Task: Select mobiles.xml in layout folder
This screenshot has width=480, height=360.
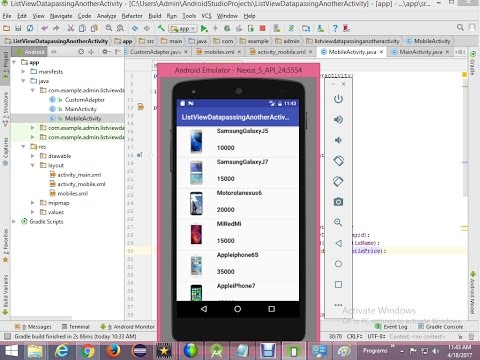Action: point(72,193)
